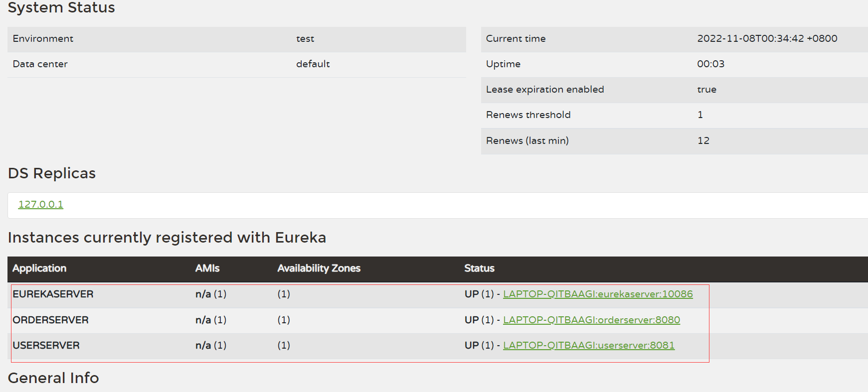Click the Data center value default
868x392 pixels.
[313, 64]
